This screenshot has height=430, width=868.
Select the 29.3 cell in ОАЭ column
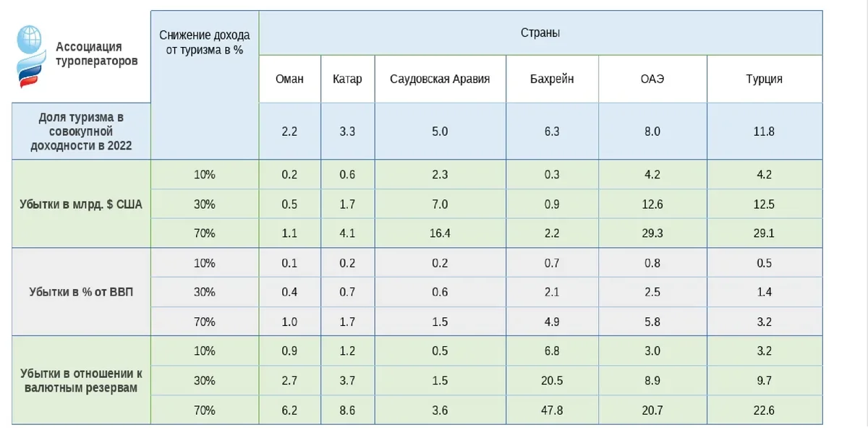[x=652, y=233]
